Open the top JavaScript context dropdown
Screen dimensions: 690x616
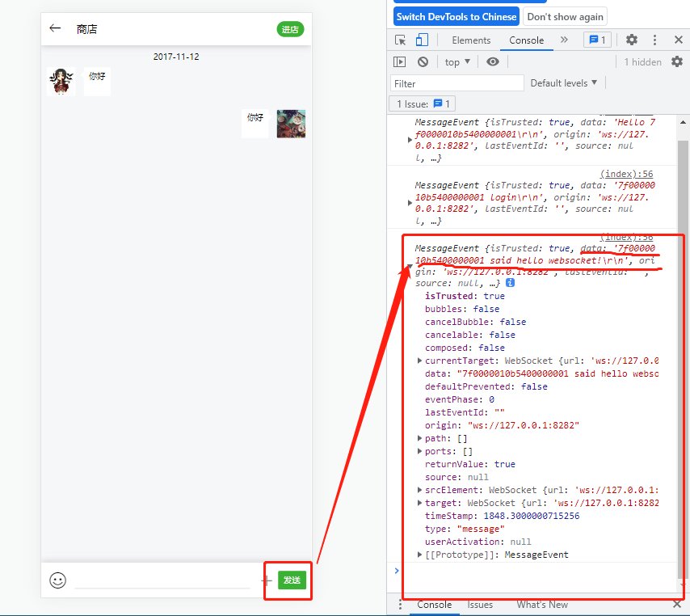click(457, 62)
